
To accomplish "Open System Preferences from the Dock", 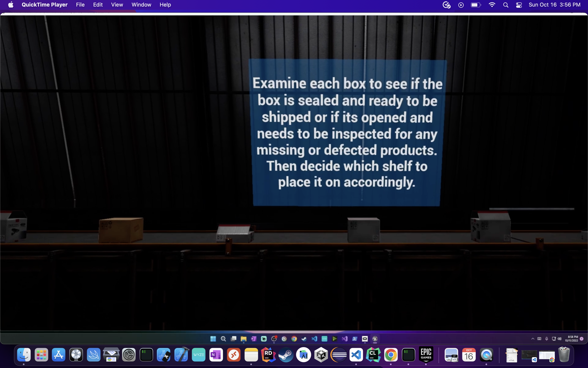I will pos(129,355).
